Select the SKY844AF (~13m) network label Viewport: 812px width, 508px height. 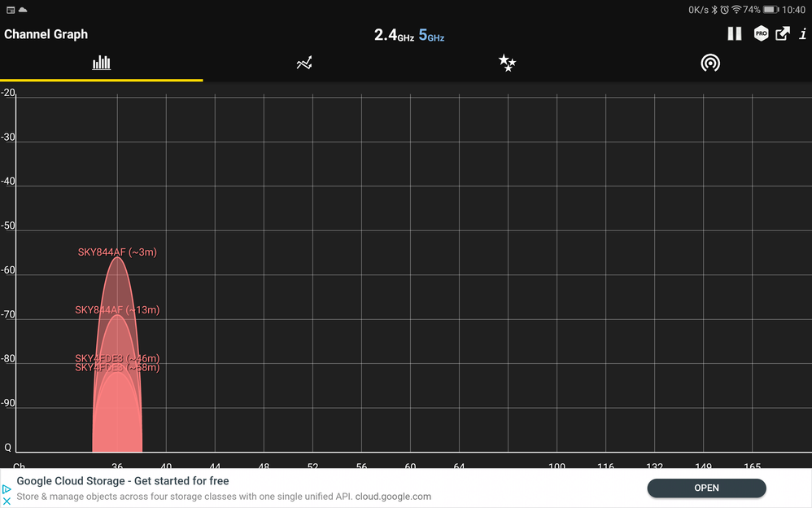point(117,310)
